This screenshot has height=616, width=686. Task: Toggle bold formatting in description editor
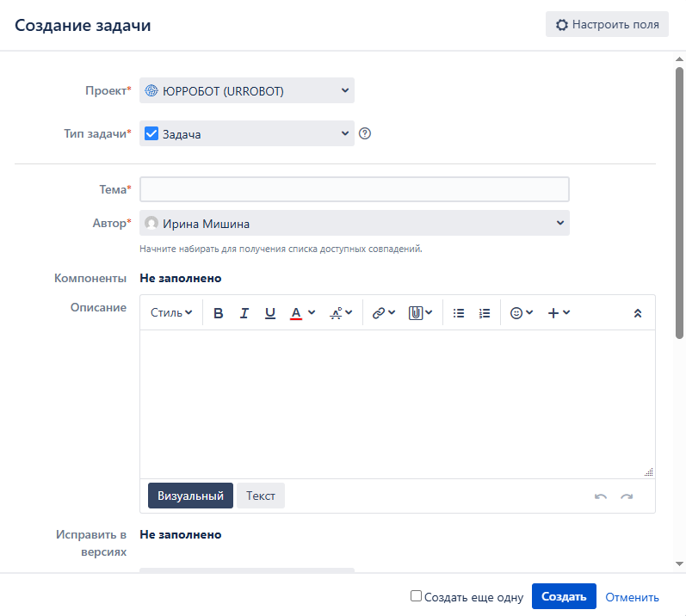tap(219, 313)
